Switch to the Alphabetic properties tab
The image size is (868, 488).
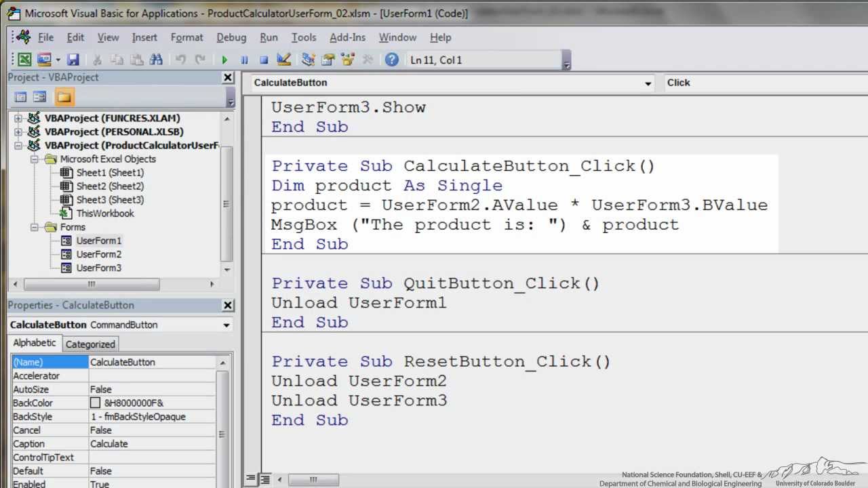[35, 343]
